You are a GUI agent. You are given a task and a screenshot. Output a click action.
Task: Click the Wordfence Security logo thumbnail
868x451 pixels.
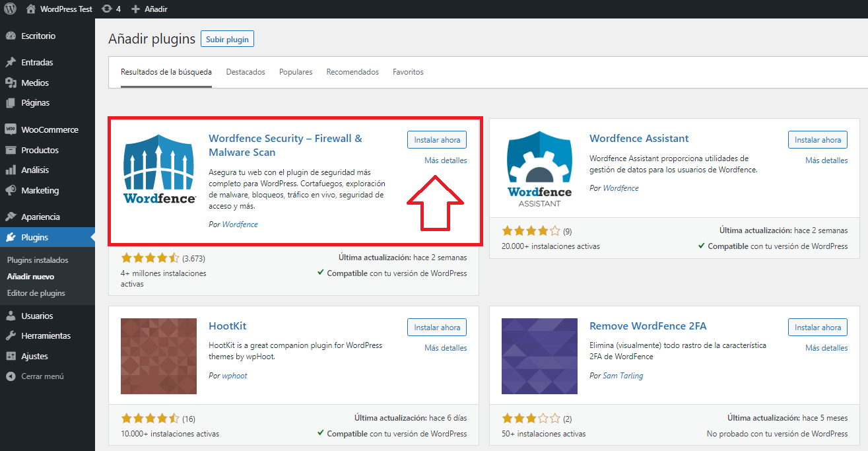(159, 169)
